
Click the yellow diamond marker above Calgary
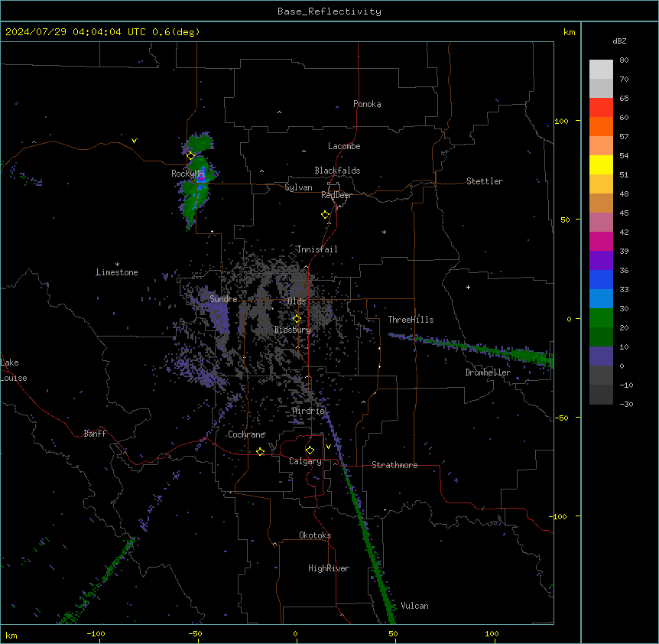310,450
